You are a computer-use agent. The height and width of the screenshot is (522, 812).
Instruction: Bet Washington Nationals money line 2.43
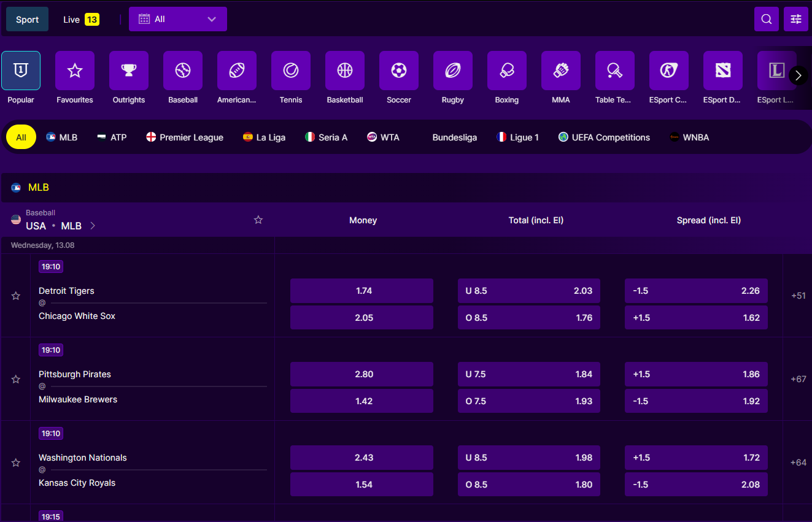click(362, 458)
